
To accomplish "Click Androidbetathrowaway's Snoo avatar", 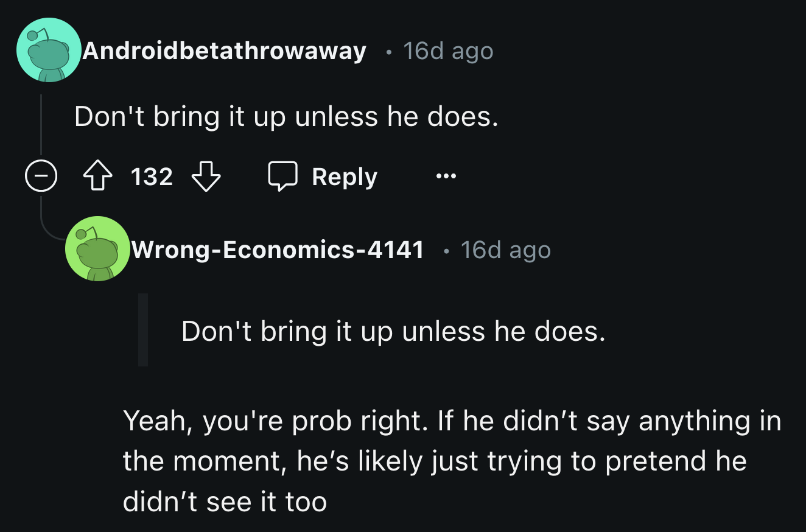I will 48,48.
